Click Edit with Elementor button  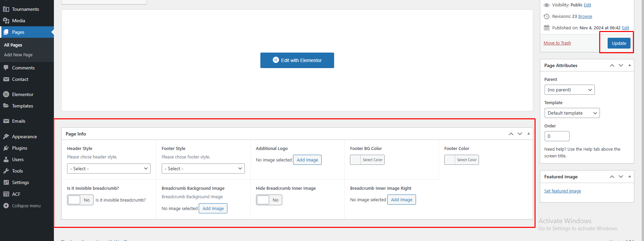click(297, 60)
